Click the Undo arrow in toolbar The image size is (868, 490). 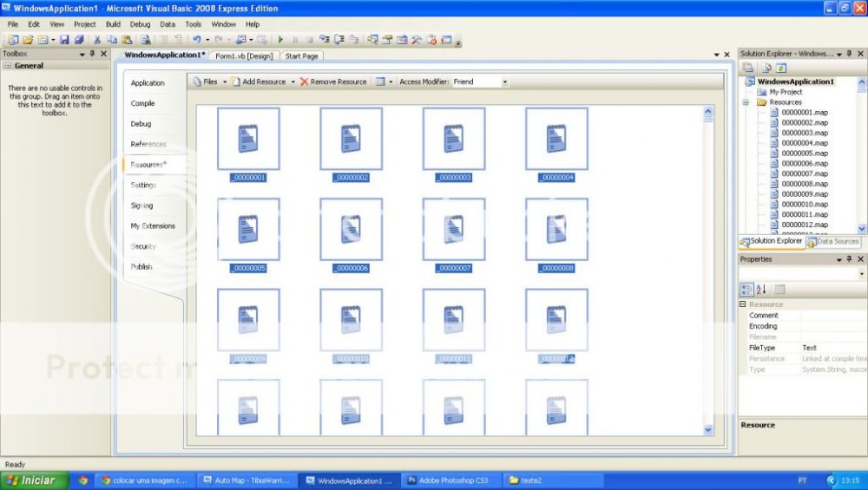point(197,40)
